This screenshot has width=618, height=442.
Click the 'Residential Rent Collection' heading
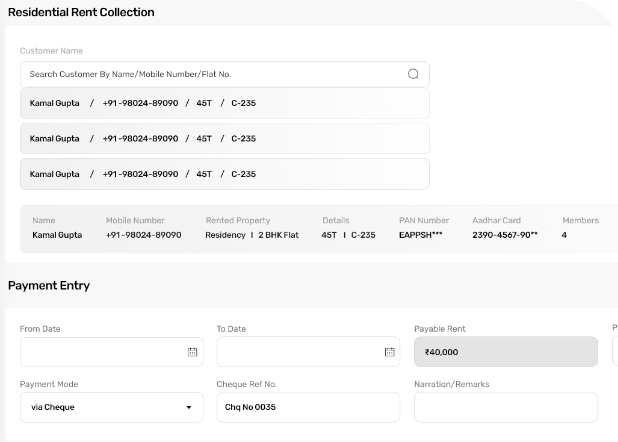click(x=81, y=12)
